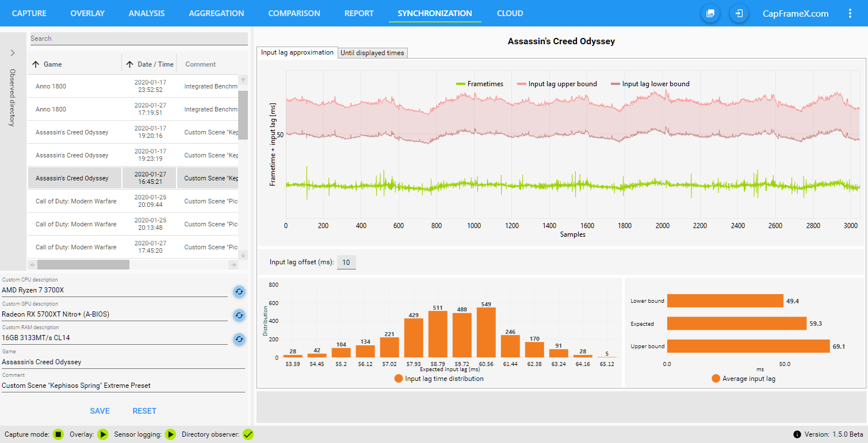Click refresh icon beside GPU description
Viewport: 868px width, 443px height.
tap(239, 315)
